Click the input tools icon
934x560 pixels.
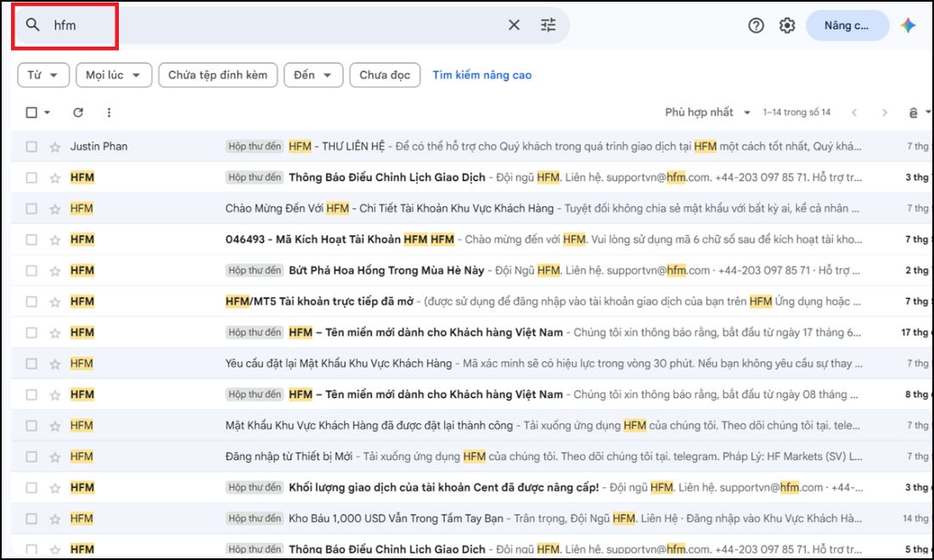913,113
